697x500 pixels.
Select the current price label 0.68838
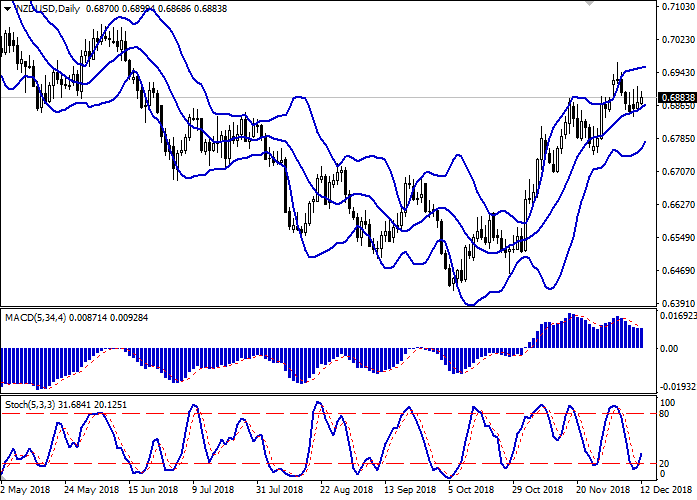coord(677,97)
